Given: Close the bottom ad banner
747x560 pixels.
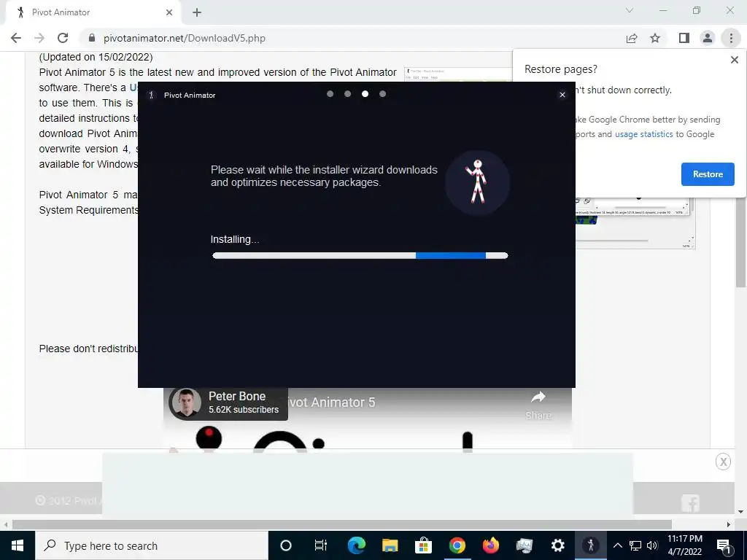Looking at the screenshot, I should pyautogui.click(x=723, y=462).
